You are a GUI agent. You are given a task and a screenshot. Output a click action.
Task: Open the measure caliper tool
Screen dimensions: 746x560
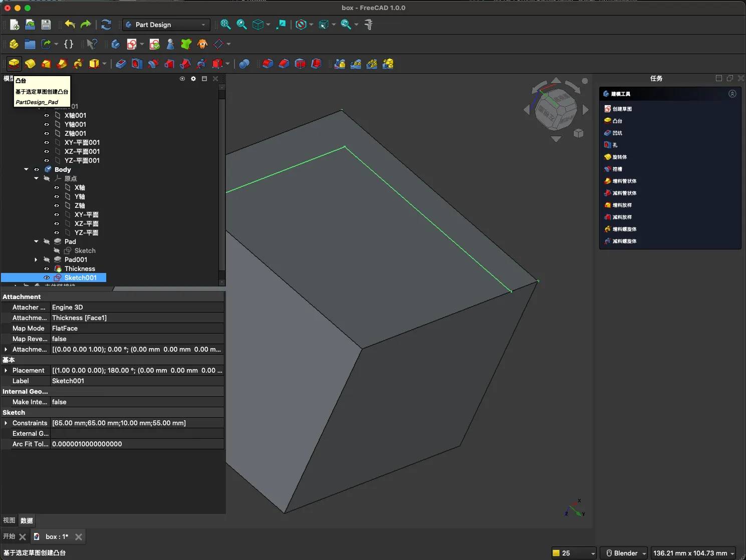click(x=369, y=25)
